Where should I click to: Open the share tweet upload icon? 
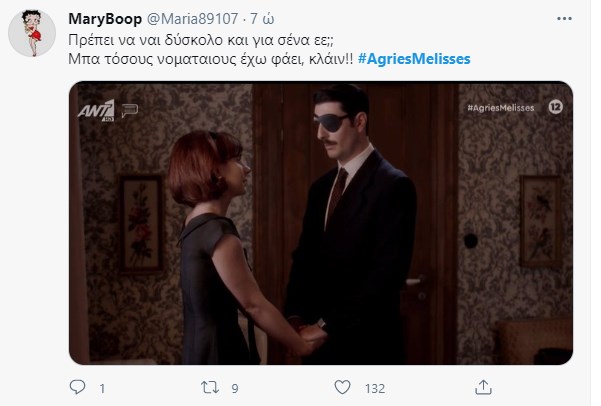coord(483,387)
